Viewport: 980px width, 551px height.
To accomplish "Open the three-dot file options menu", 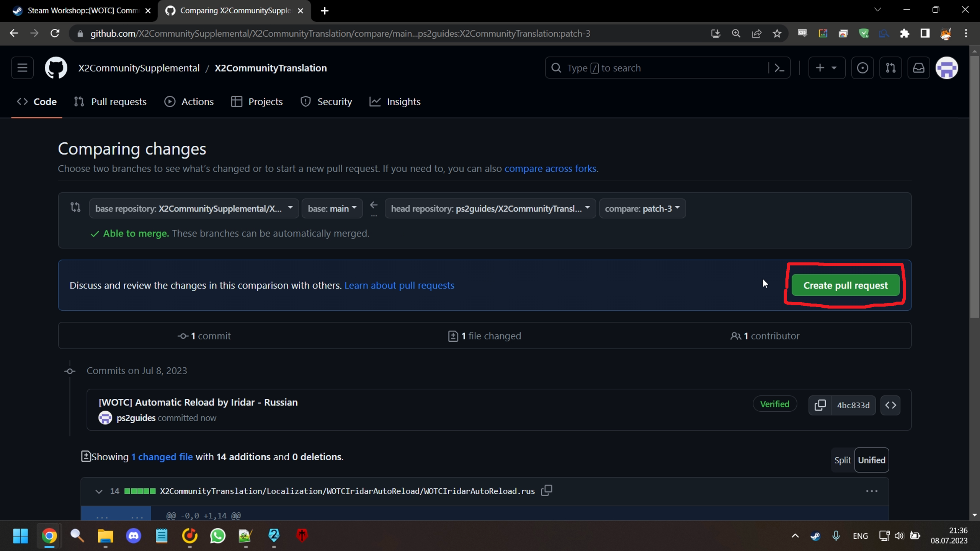I will click(871, 491).
